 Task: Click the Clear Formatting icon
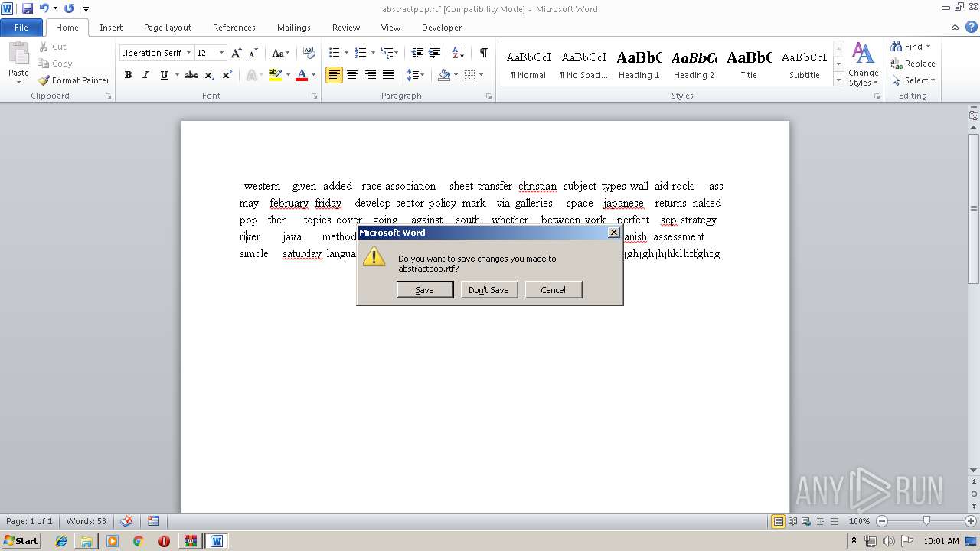click(309, 53)
